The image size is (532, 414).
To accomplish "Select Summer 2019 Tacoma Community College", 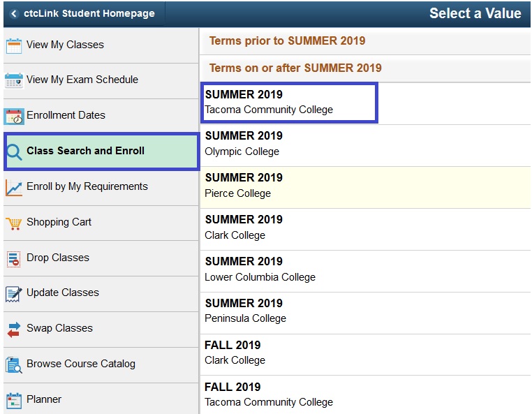I will (x=365, y=103).
